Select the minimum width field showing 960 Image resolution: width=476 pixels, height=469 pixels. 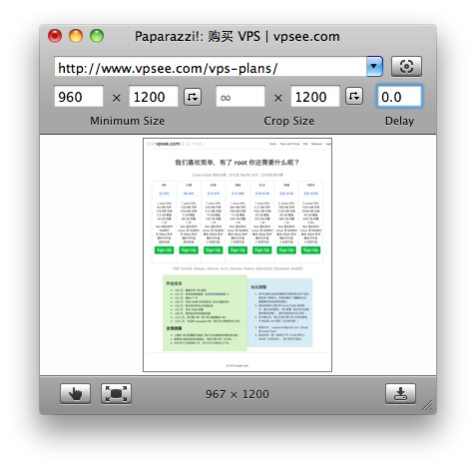(x=79, y=97)
